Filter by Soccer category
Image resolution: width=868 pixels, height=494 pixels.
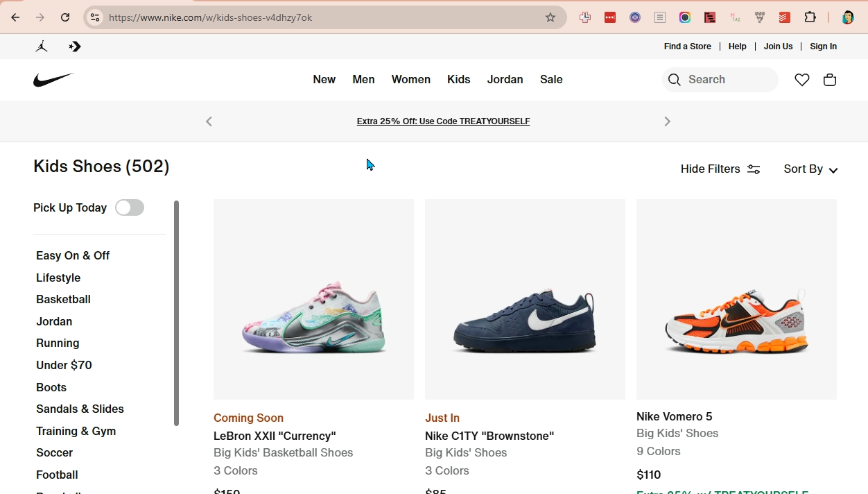[54, 452]
